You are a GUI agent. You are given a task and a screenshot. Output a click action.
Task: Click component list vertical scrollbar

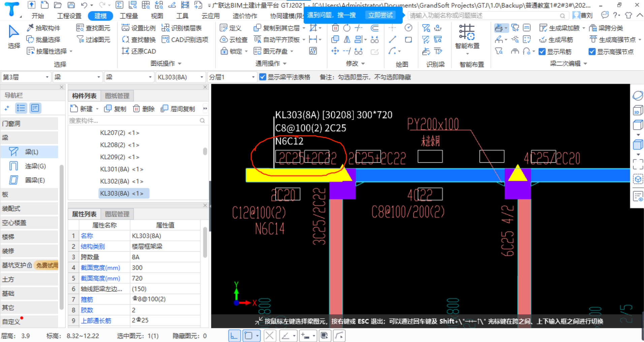coord(205,151)
